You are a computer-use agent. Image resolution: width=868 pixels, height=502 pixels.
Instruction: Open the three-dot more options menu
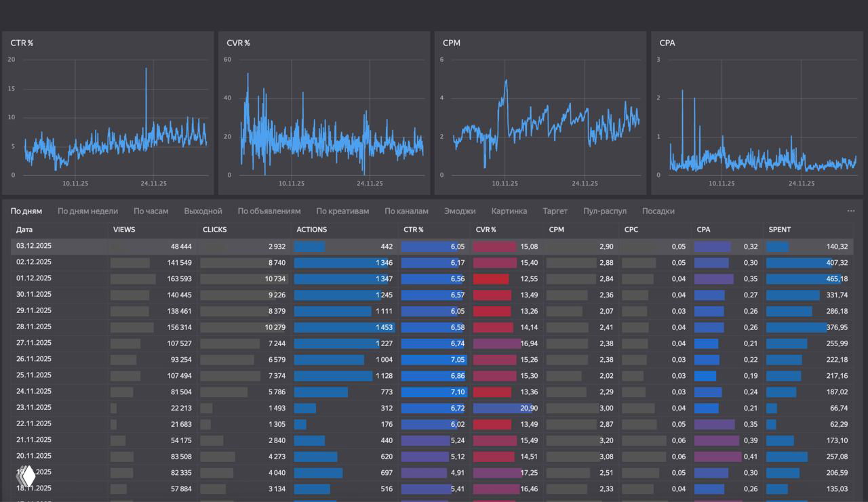(850, 211)
